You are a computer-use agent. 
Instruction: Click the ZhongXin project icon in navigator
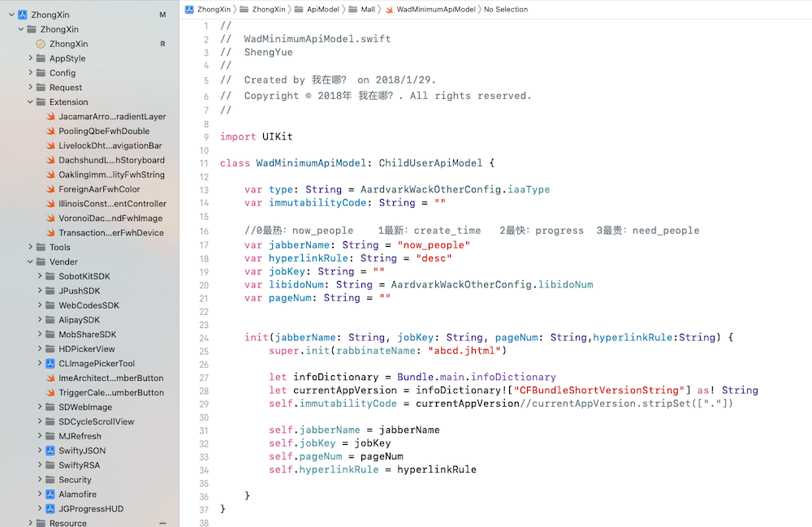point(22,15)
